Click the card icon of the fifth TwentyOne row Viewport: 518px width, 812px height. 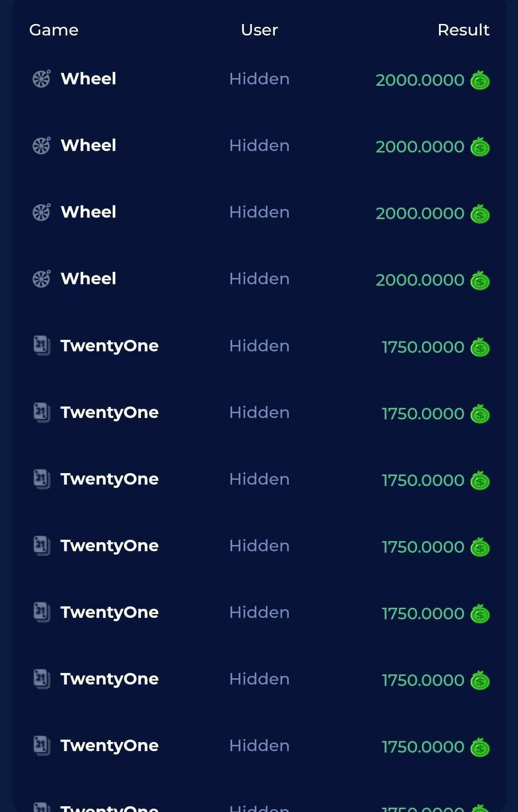pos(42,612)
